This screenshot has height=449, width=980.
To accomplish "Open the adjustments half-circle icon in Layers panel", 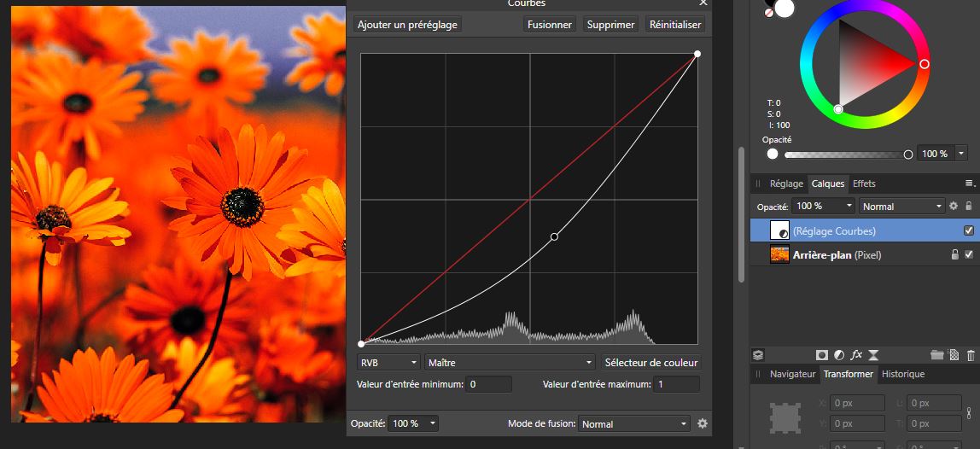I will click(x=839, y=354).
